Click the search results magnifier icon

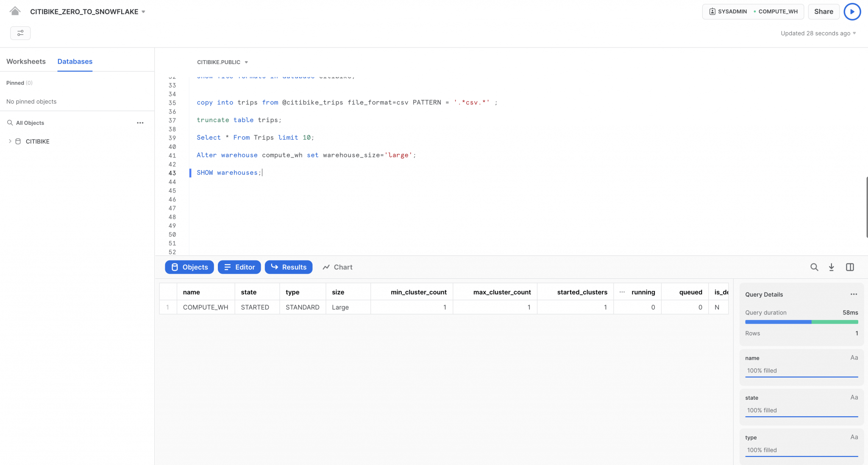point(814,267)
